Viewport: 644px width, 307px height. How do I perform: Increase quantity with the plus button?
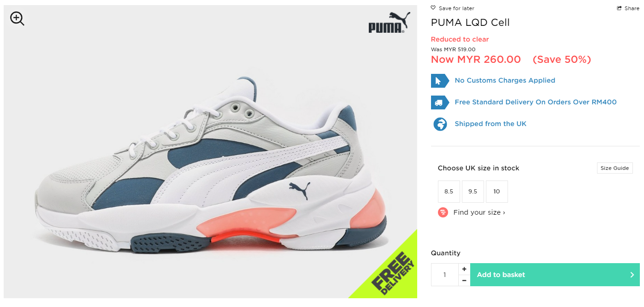(464, 269)
